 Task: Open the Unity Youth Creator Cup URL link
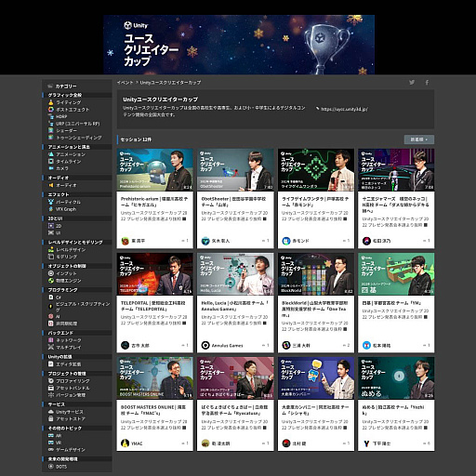point(344,109)
